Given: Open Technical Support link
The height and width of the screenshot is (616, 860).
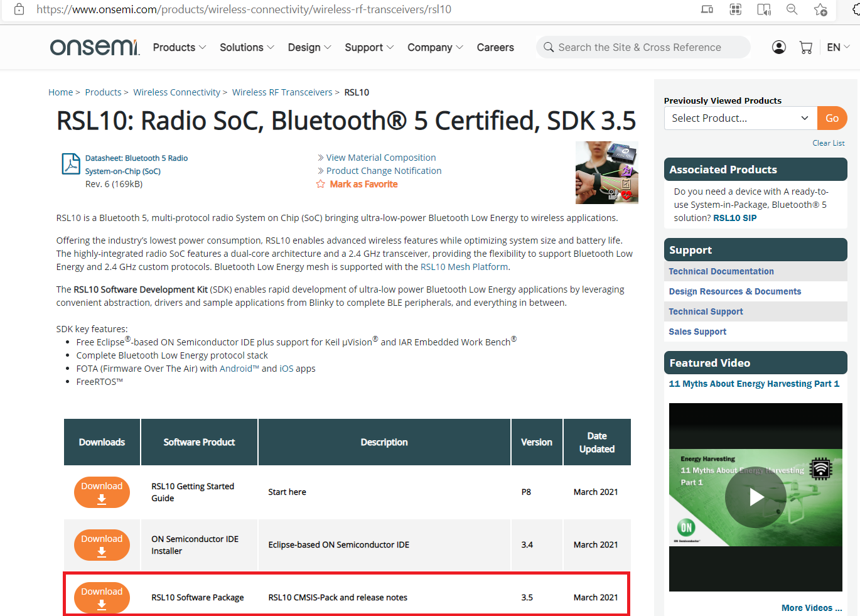Looking at the screenshot, I should click(706, 311).
